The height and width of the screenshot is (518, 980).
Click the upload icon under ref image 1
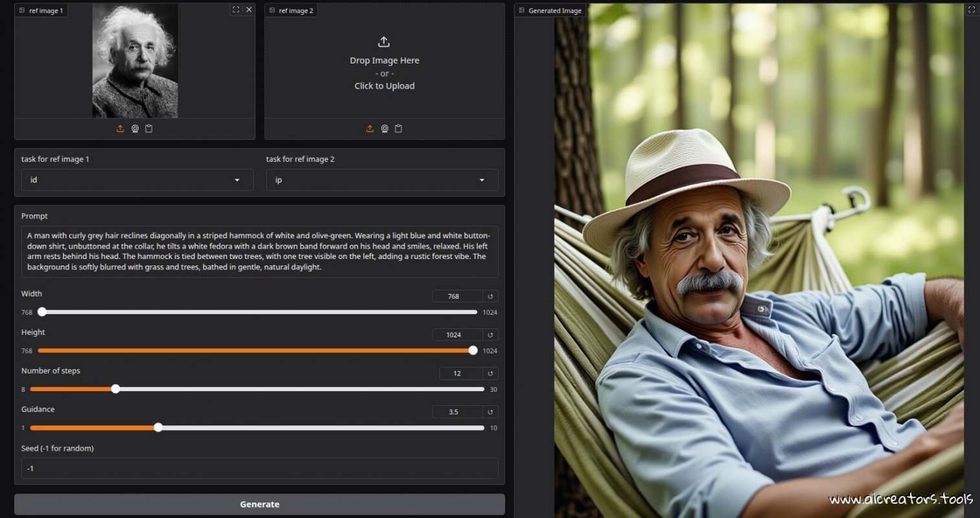[x=120, y=128]
